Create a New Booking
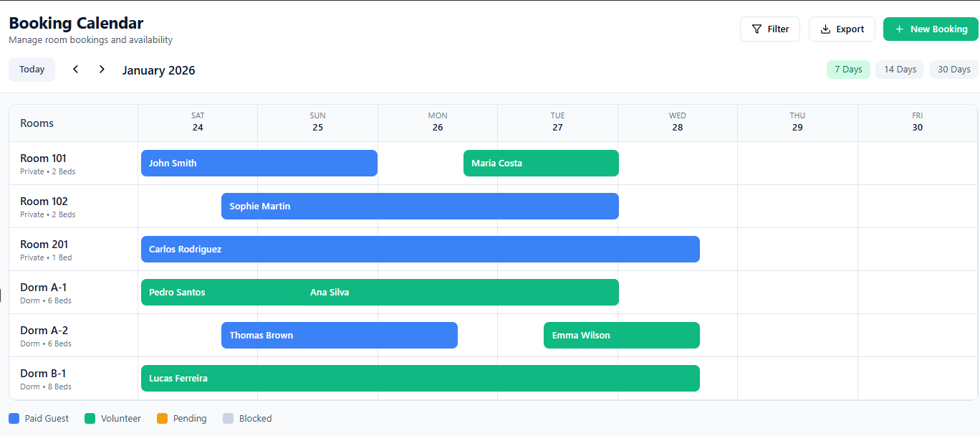The height and width of the screenshot is (436, 980). click(931, 29)
